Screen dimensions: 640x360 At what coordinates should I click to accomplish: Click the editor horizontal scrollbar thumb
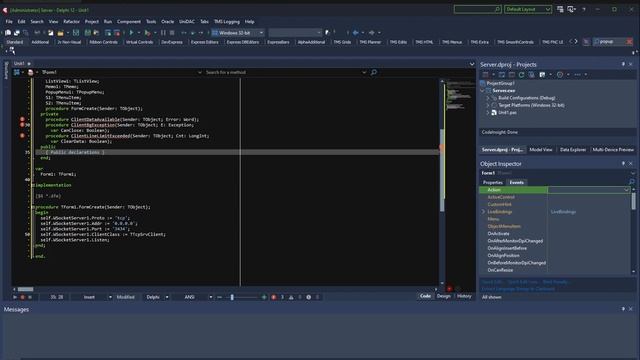point(25,289)
